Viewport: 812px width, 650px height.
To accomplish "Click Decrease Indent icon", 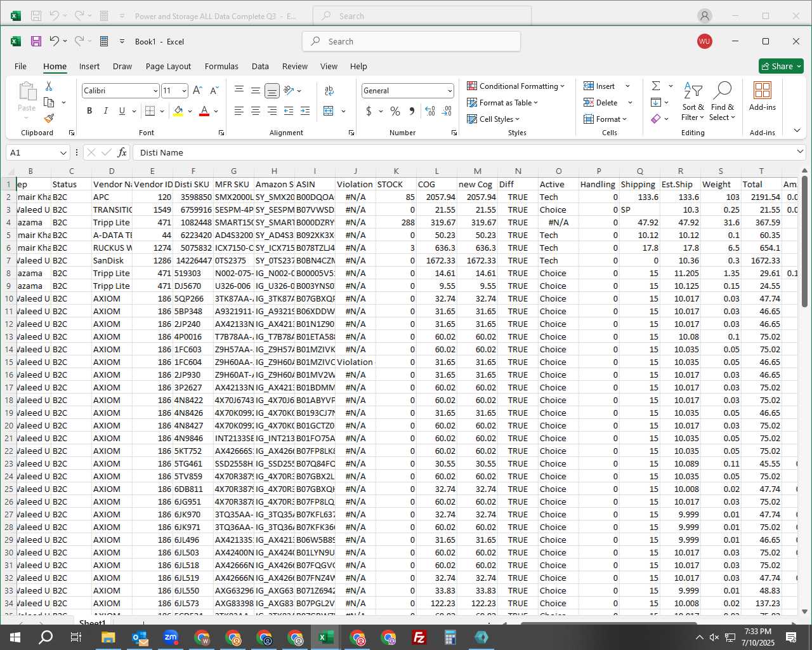I will click(289, 111).
